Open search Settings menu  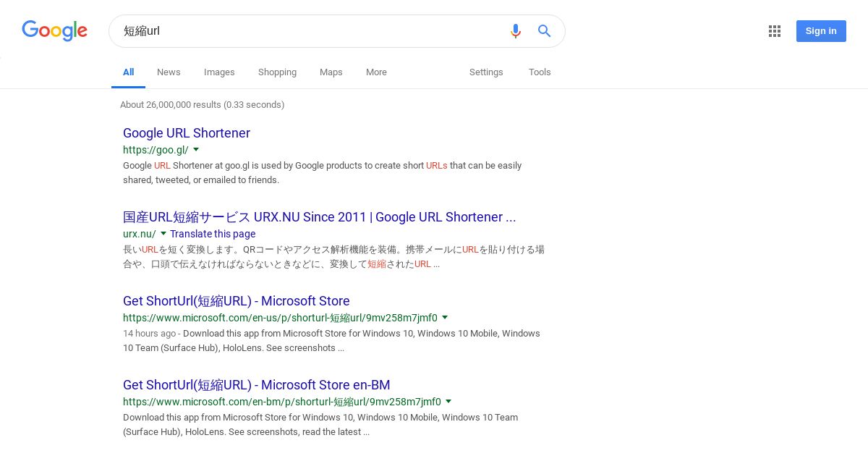click(486, 72)
